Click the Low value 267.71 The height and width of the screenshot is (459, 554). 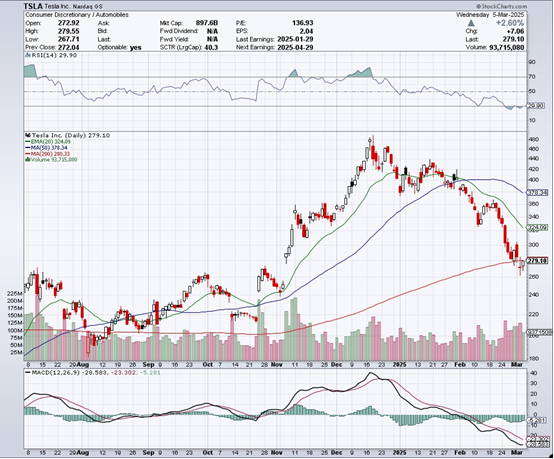(x=69, y=39)
